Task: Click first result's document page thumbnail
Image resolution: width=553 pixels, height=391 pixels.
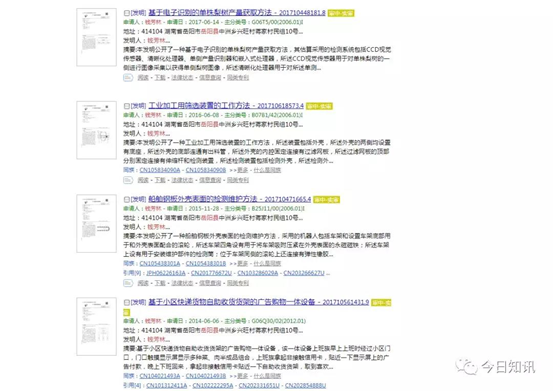Action: [x=96, y=37]
